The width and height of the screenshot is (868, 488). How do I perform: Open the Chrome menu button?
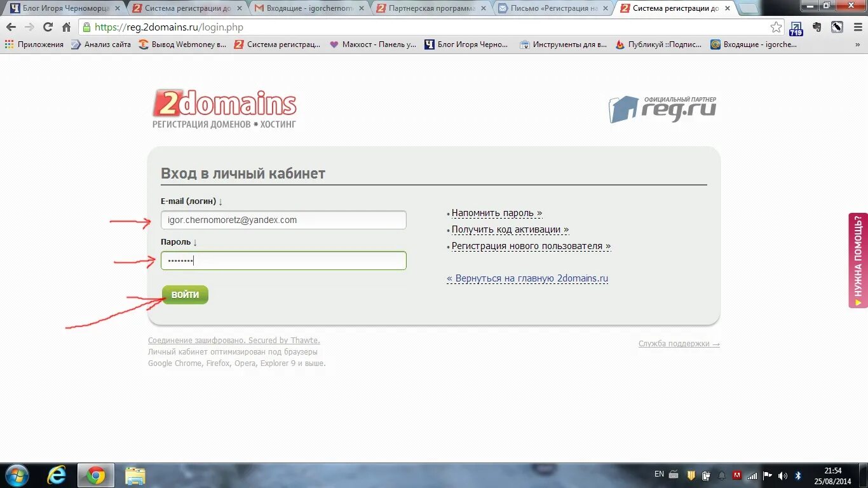click(x=857, y=27)
